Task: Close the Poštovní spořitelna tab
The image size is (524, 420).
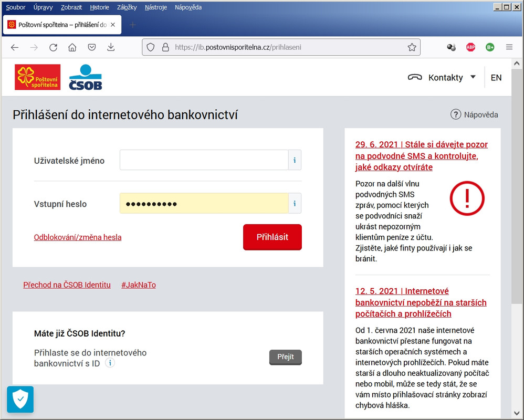Action: pos(113,25)
